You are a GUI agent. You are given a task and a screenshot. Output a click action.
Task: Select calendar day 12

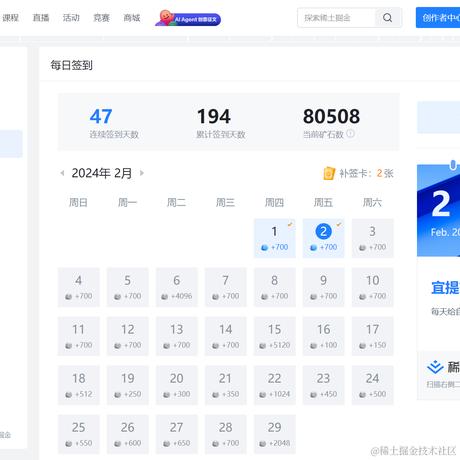tap(128, 336)
